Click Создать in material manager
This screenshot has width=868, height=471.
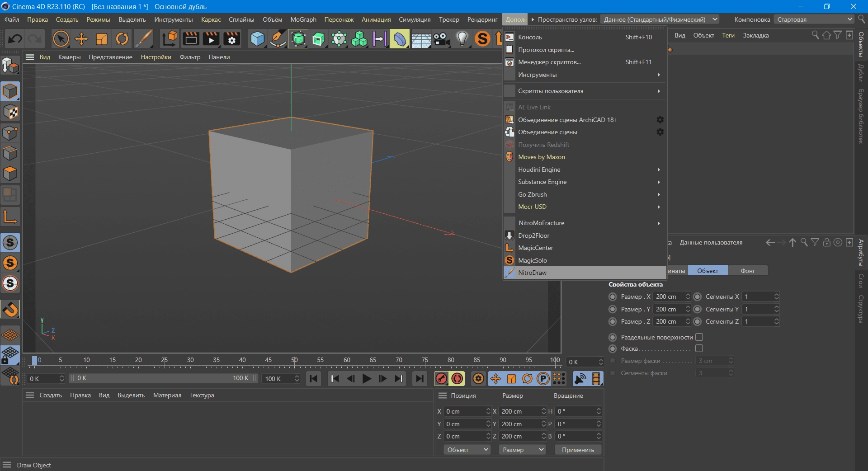coord(51,395)
